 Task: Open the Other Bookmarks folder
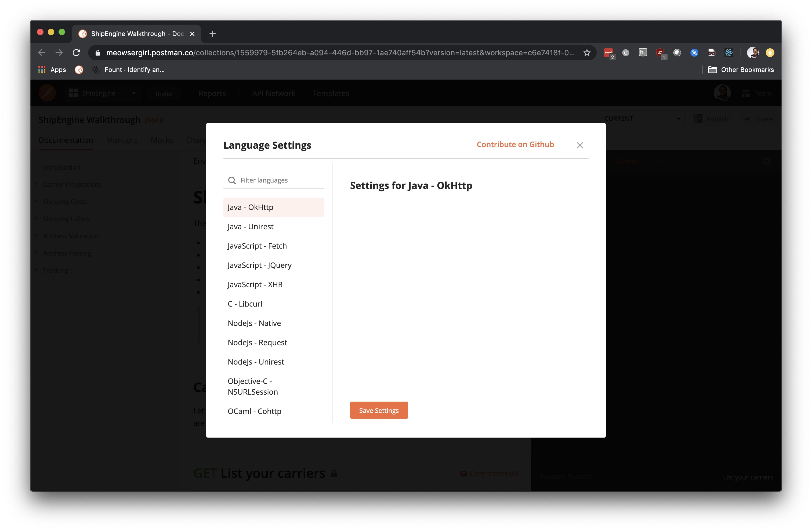click(742, 70)
